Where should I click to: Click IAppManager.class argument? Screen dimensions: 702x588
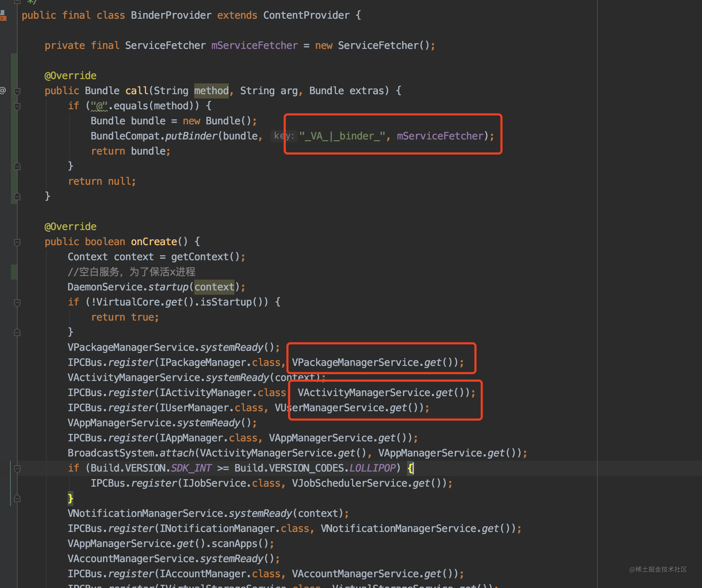[x=209, y=438]
